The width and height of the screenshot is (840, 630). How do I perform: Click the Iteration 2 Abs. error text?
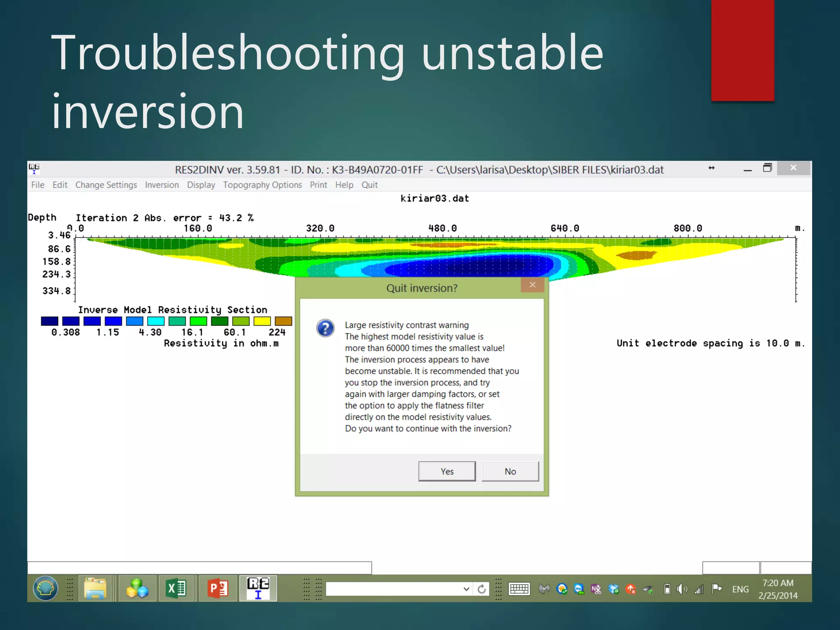(x=164, y=218)
